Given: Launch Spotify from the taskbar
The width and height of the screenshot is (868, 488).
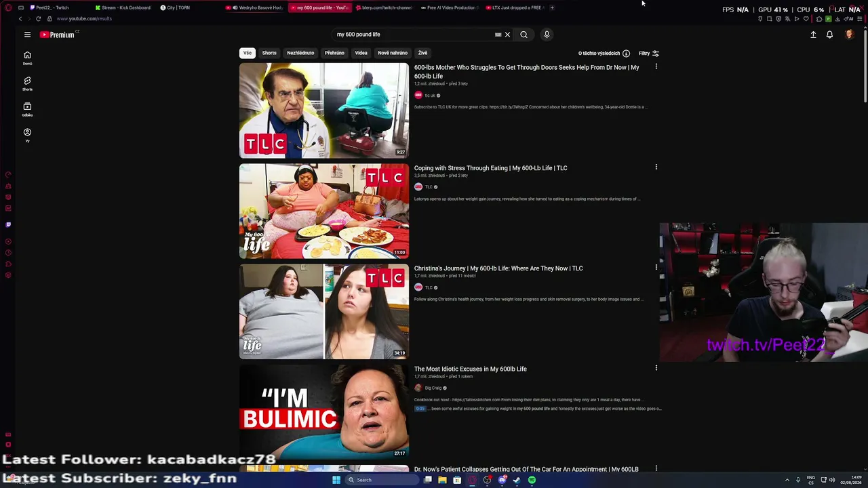Looking at the screenshot, I should click(x=532, y=480).
